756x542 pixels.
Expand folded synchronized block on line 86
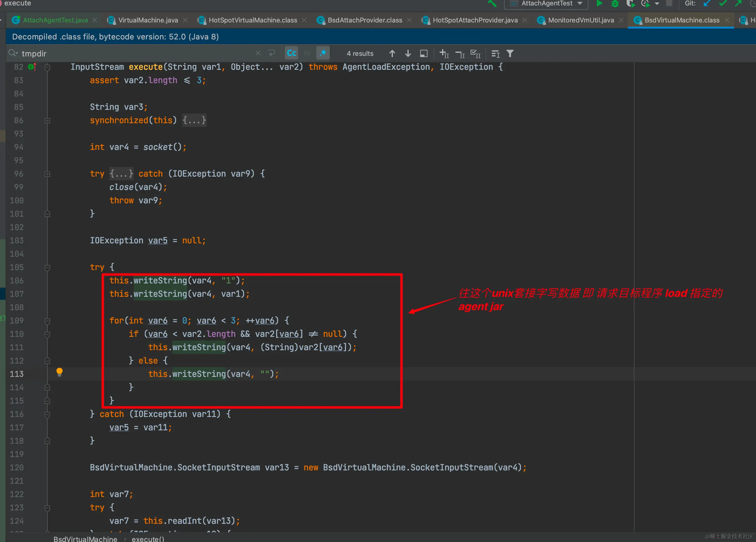(x=47, y=120)
